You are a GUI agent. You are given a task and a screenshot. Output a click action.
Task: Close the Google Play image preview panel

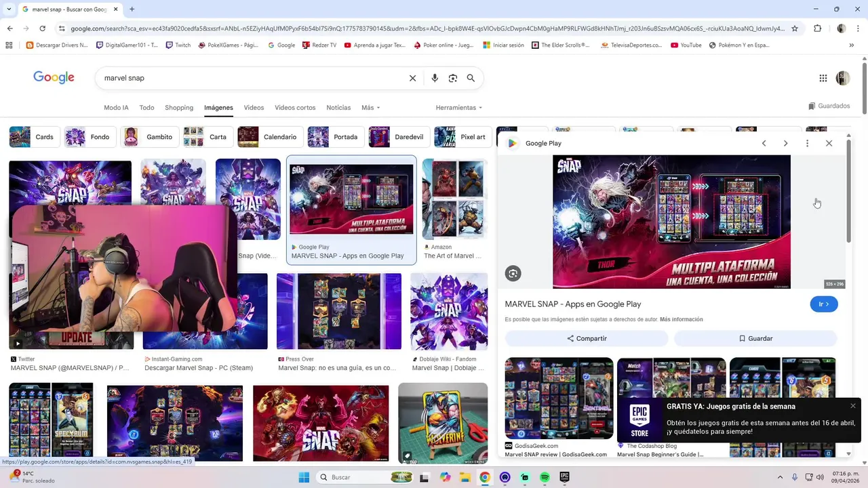(829, 143)
